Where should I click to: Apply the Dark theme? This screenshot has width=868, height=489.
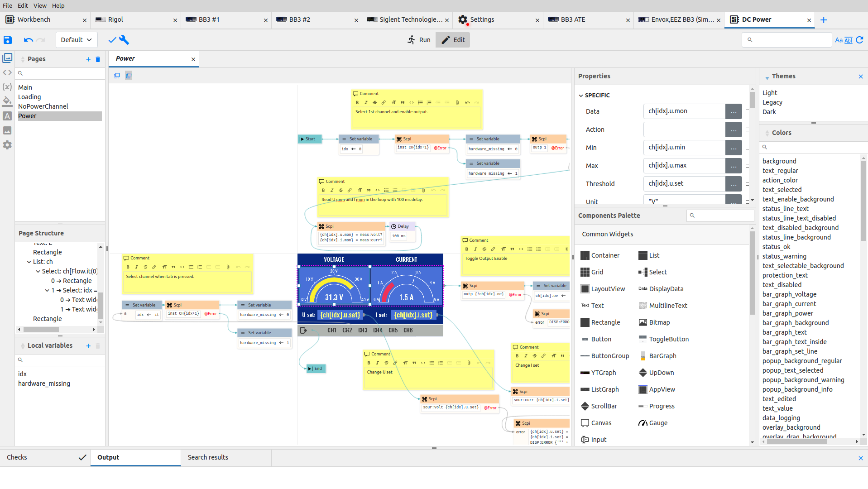tap(769, 112)
